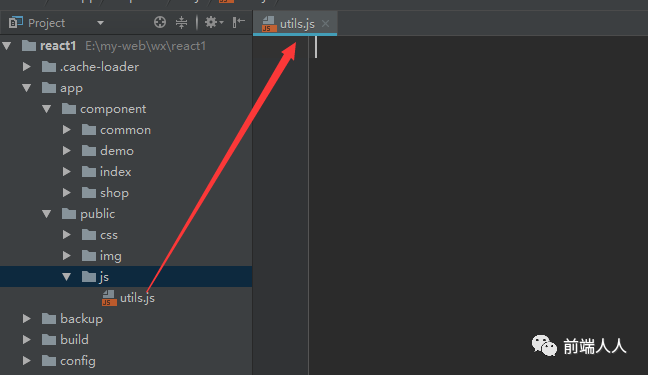This screenshot has width=648, height=375.
Task: Select the shop folder label
Action: pos(114,193)
